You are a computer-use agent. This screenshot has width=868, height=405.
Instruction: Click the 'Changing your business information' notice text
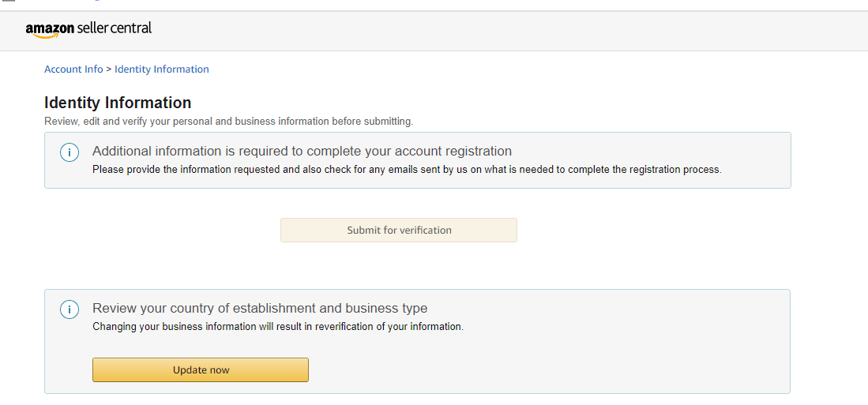[278, 326]
